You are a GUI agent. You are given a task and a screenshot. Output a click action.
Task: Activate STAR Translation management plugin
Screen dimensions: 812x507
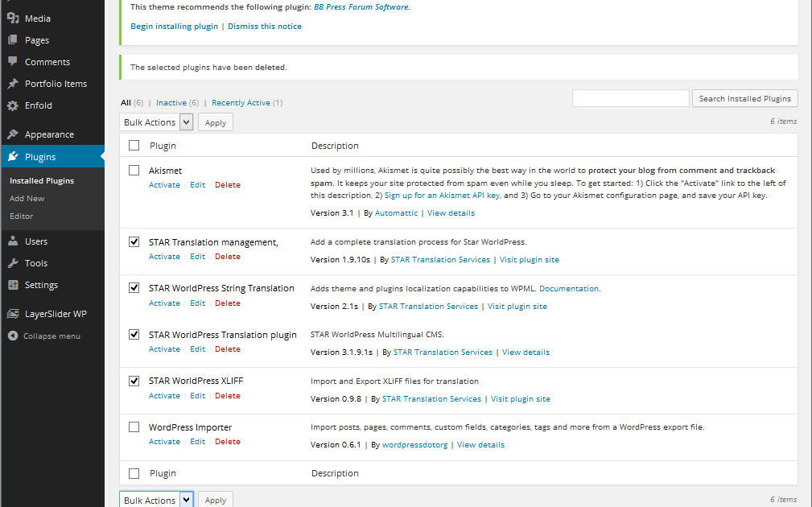(x=164, y=257)
